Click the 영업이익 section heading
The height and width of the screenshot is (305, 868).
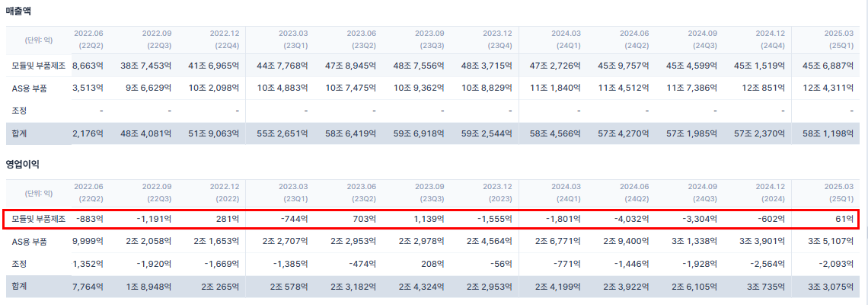click(x=24, y=164)
